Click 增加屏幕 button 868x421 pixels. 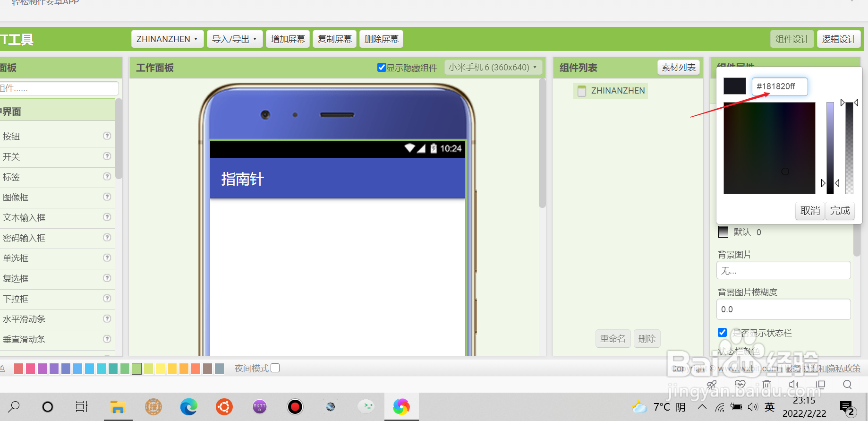tap(288, 39)
